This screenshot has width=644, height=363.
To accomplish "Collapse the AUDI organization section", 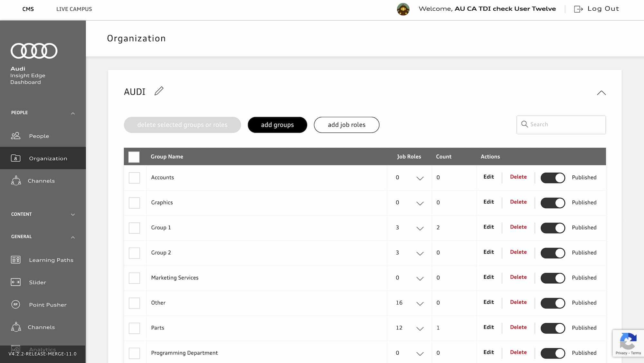I will coord(601,93).
